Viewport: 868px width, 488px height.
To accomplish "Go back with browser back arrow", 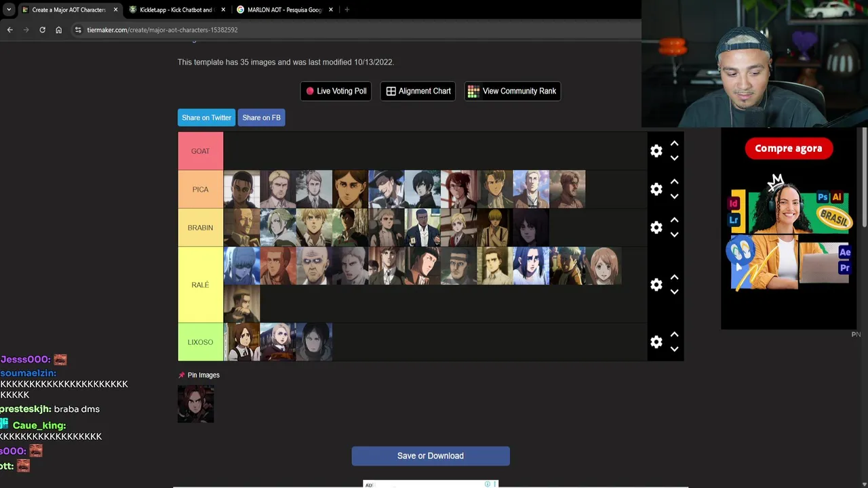I will [9, 30].
